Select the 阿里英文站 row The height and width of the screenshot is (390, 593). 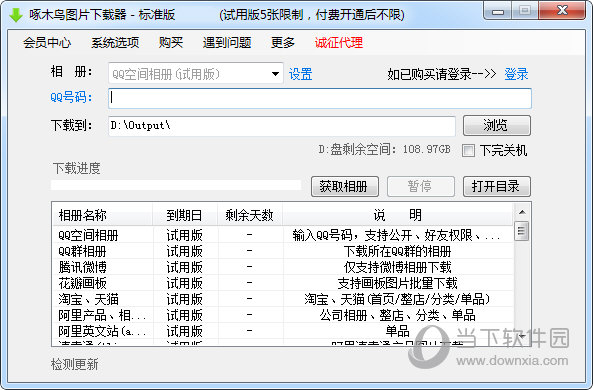(283, 331)
